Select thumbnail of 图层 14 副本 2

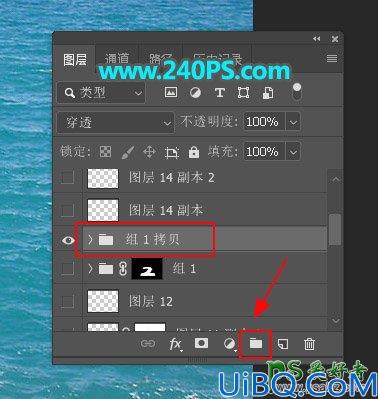tap(103, 178)
